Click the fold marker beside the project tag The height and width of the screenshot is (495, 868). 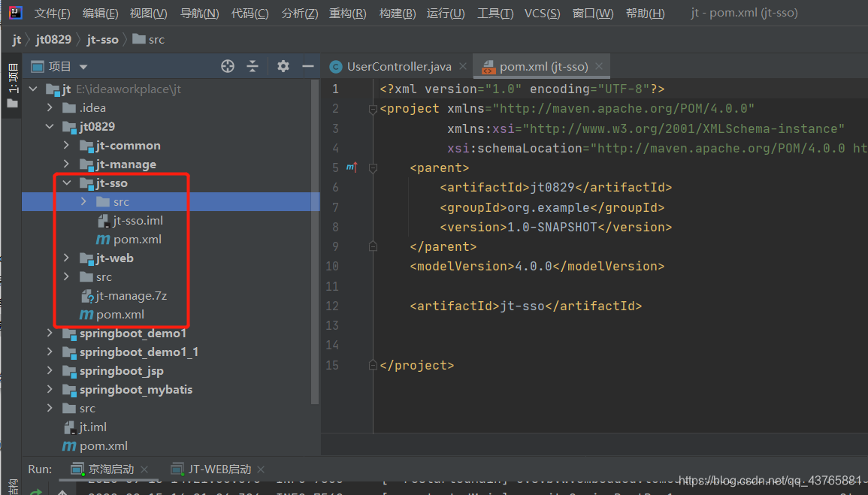(x=373, y=109)
